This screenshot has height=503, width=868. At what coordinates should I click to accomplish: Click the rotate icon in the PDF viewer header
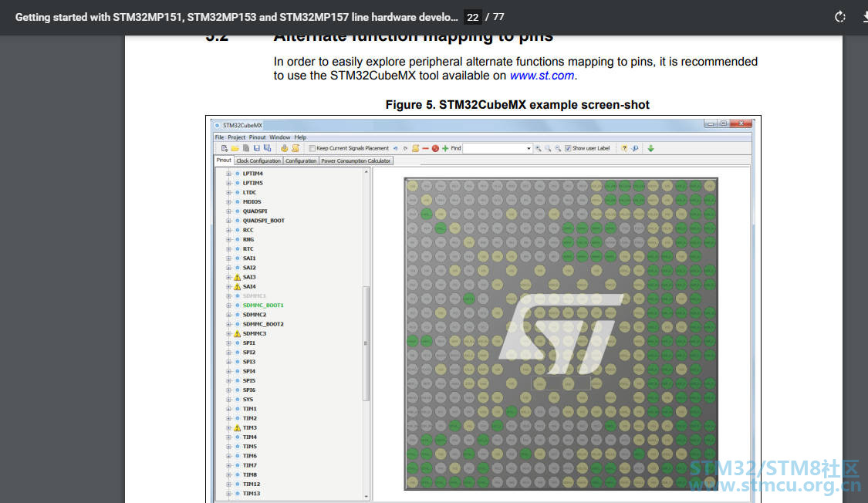coord(839,17)
